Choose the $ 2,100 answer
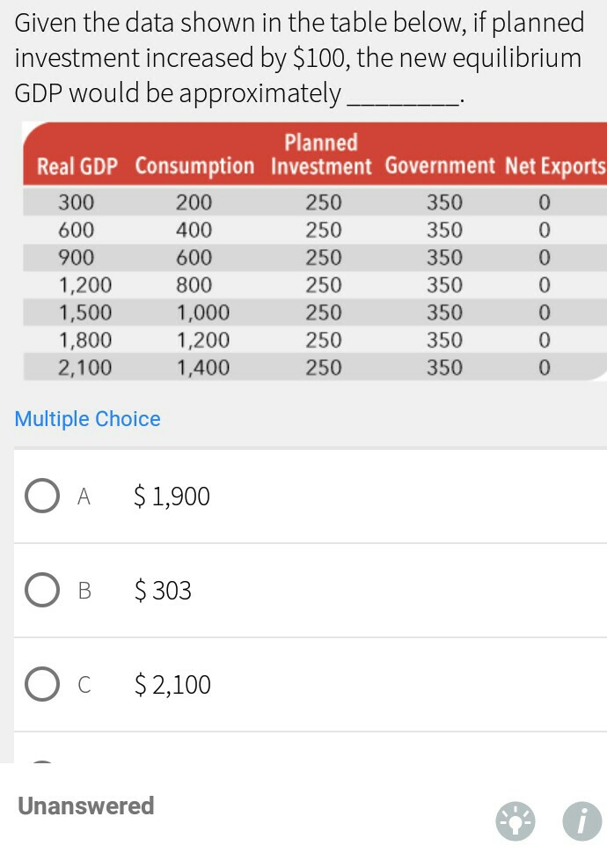 pyautogui.click(x=172, y=684)
